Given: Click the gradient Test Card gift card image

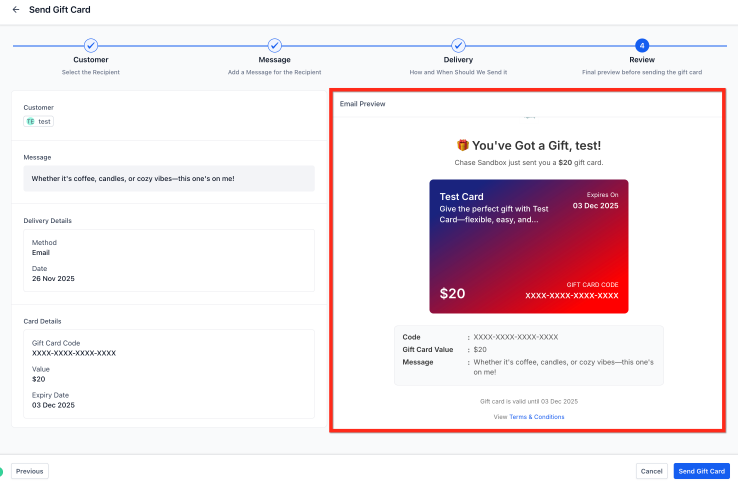Looking at the screenshot, I should tap(528, 246).
